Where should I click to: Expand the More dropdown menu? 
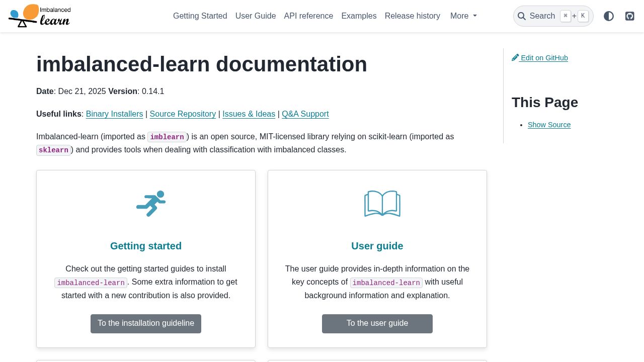pos(463,16)
